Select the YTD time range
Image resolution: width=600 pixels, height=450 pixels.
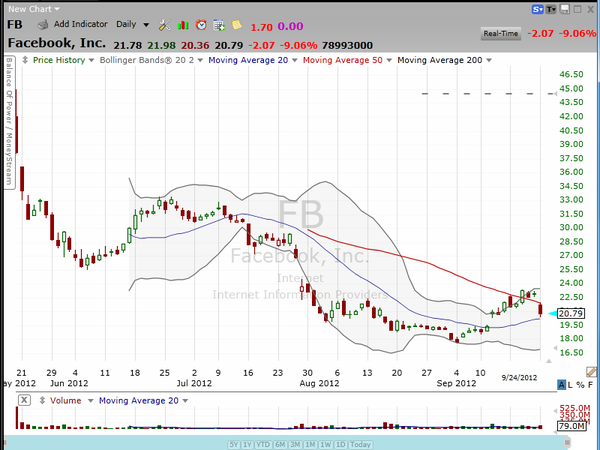265,444
